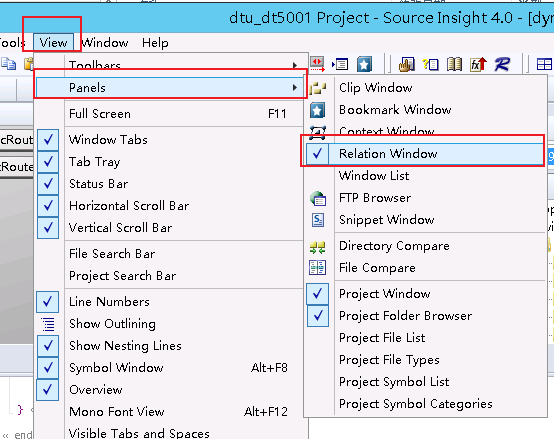Disable the Vertical Scroll Bar
The image size is (554, 439).
[x=48, y=227]
